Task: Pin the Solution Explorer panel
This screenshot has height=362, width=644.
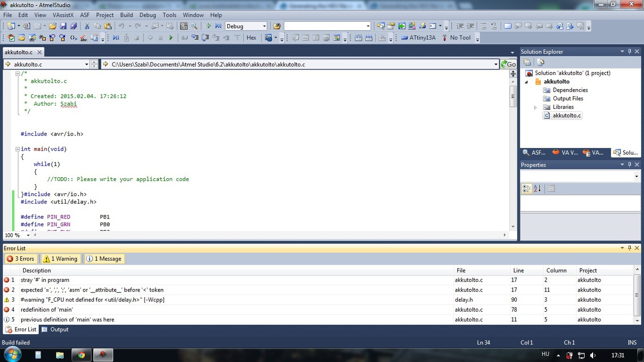Action: click(x=629, y=52)
